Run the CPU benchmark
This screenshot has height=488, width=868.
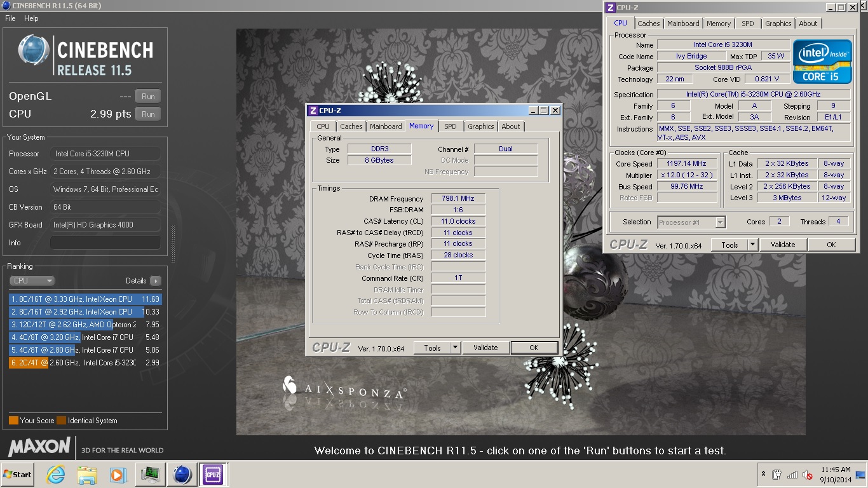point(147,114)
